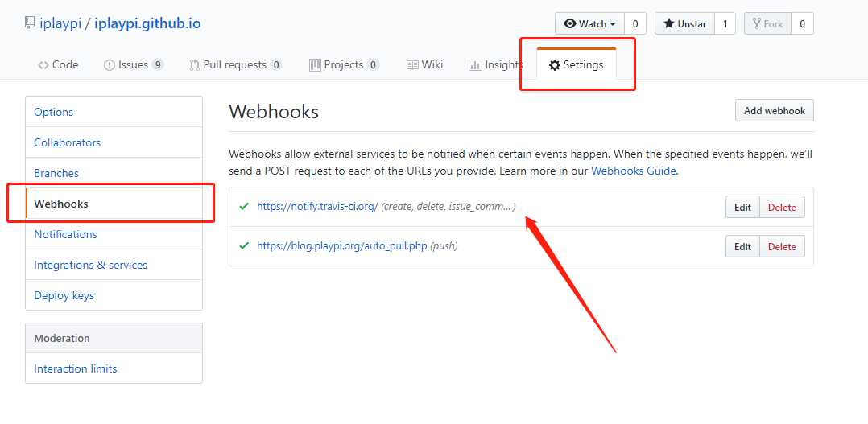Open Deploy keys in the sidebar

(114, 295)
